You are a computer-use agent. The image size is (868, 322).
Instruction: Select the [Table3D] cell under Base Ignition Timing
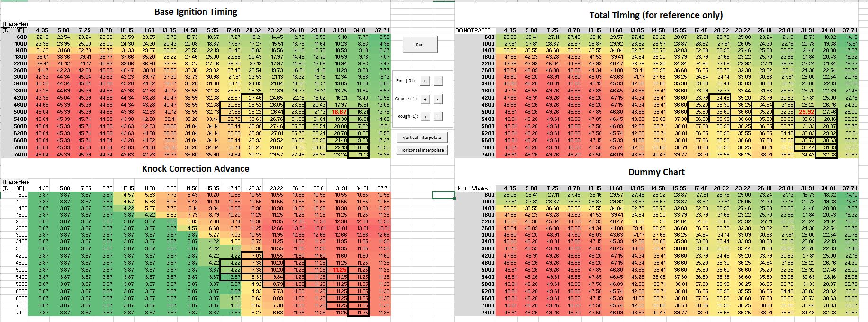pos(15,30)
